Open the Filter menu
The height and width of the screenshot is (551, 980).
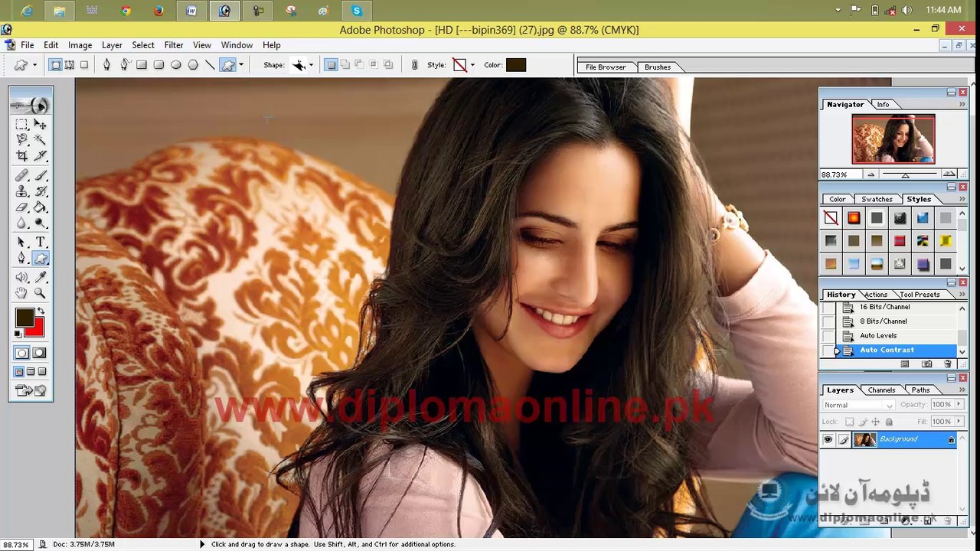[174, 45]
